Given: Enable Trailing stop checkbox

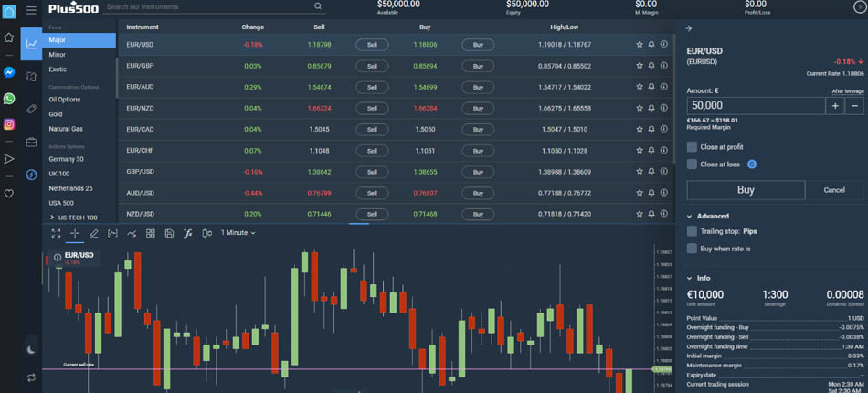Looking at the screenshot, I should point(692,231).
